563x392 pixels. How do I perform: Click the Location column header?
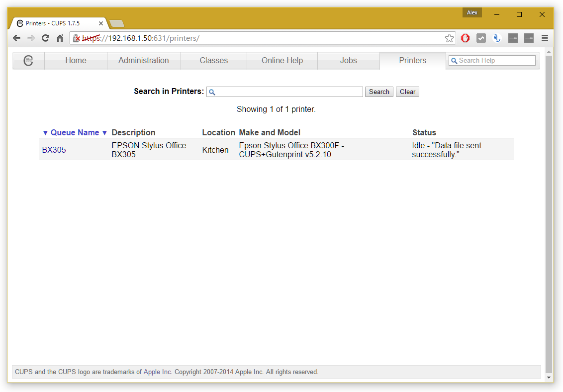218,132
